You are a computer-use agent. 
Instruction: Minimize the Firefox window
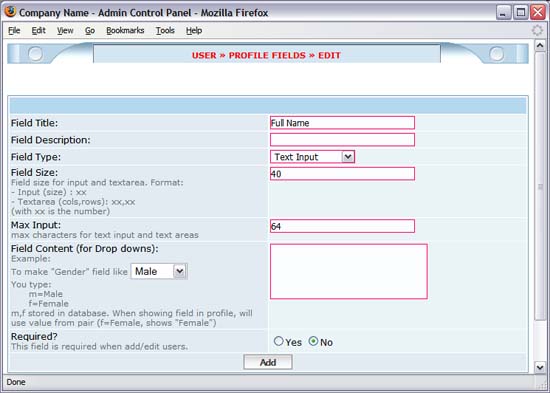point(503,13)
